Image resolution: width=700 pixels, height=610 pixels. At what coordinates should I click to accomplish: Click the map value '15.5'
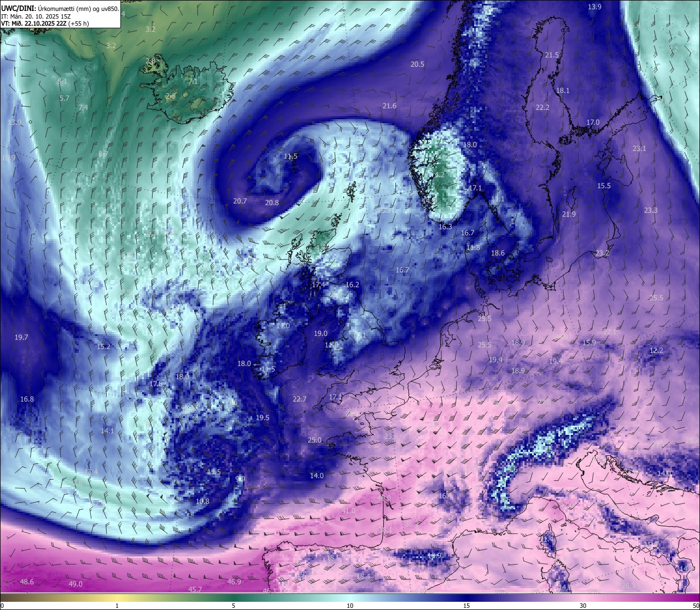pos(604,185)
